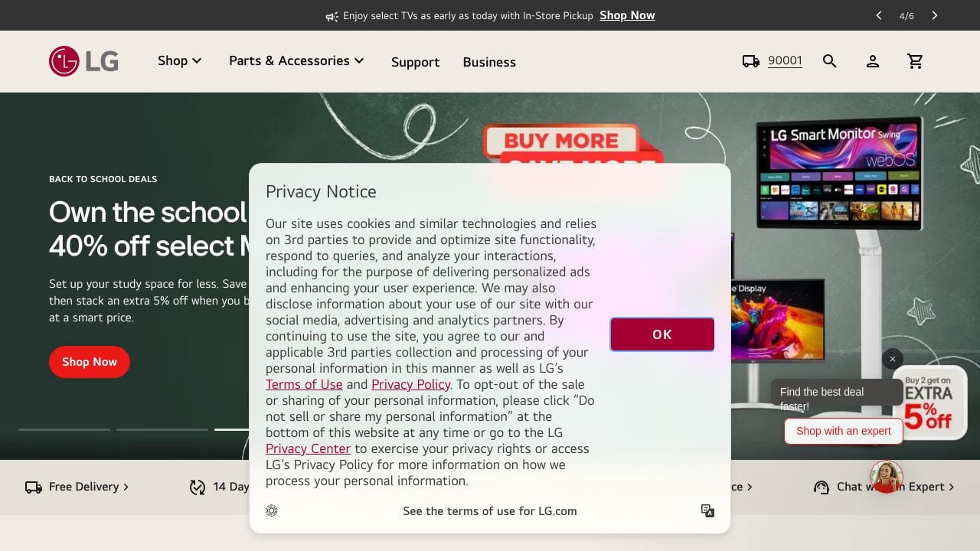The height and width of the screenshot is (551, 980).
Task: Open the My Account person icon
Action: (x=873, y=61)
